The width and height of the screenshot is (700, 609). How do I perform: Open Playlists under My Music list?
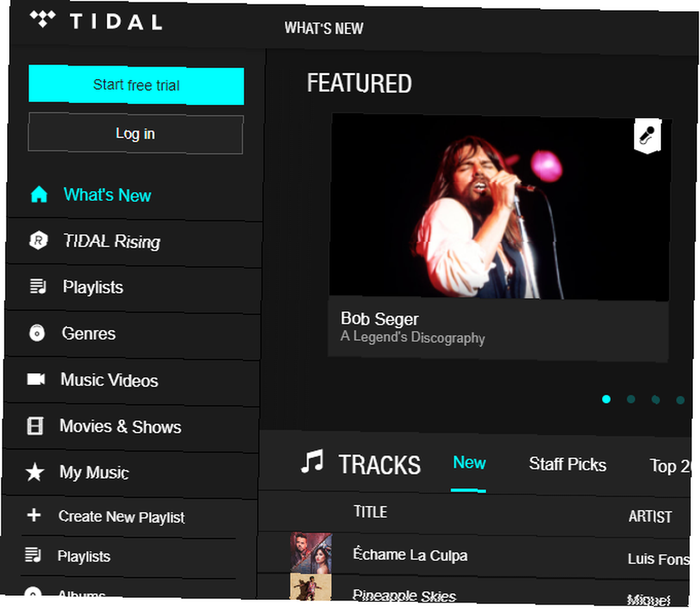tap(84, 556)
